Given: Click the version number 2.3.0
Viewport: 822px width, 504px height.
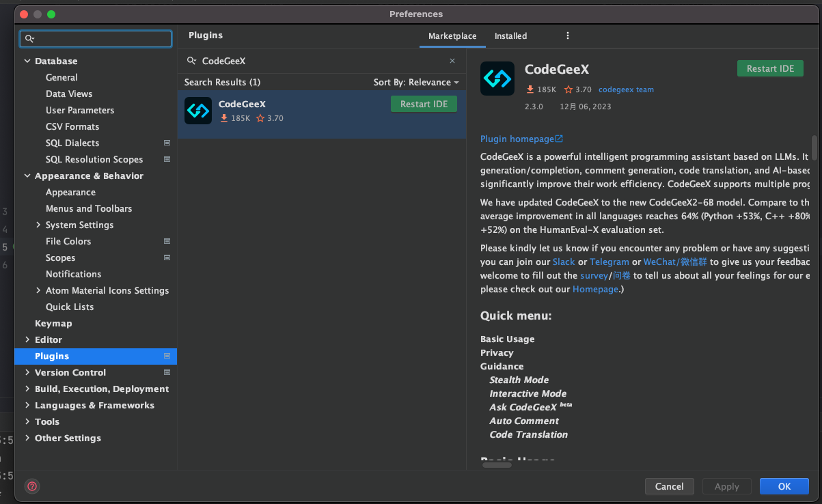Looking at the screenshot, I should (x=534, y=107).
